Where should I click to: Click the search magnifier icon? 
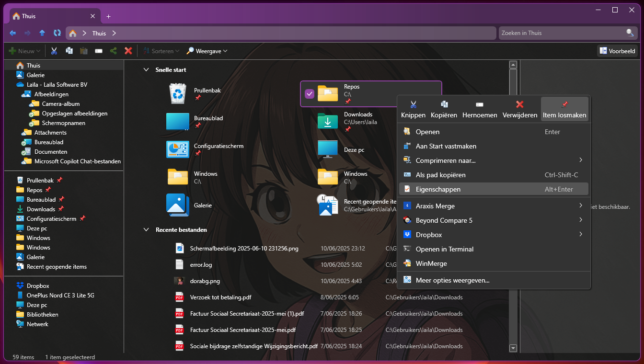(x=630, y=33)
